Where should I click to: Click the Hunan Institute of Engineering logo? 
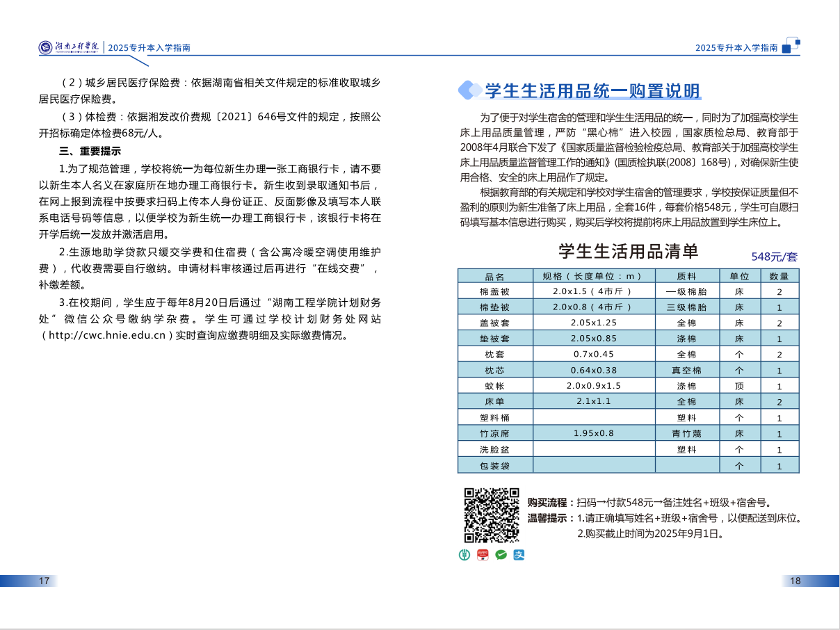click(70, 47)
